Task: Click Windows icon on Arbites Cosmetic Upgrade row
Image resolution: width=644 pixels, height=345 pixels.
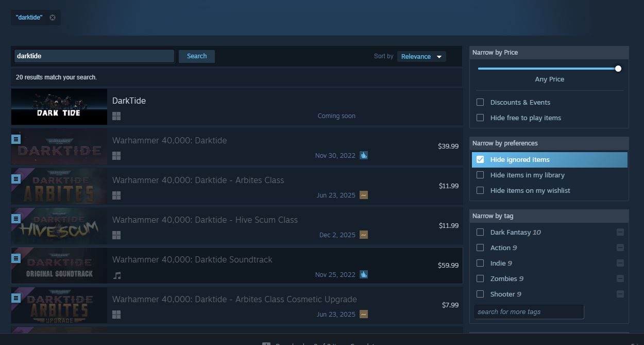Action: (x=116, y=315)
